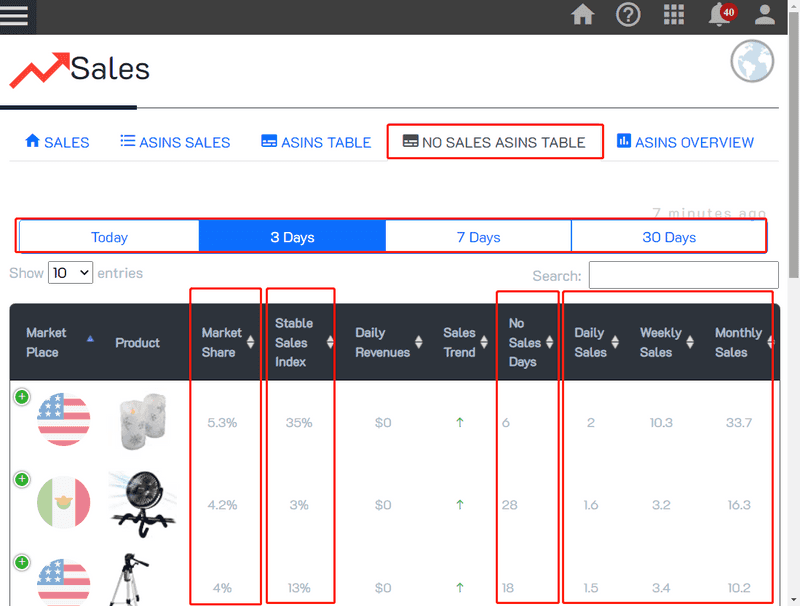Screen dimensions: 800x606
Task: Click the home icon in top bar
Action: (x=583, y=14)
